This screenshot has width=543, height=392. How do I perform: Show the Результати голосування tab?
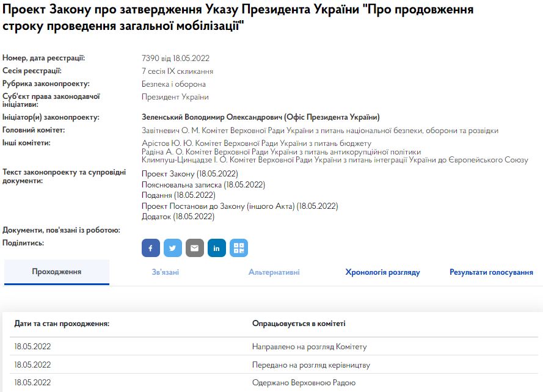(x=491, y=272)
